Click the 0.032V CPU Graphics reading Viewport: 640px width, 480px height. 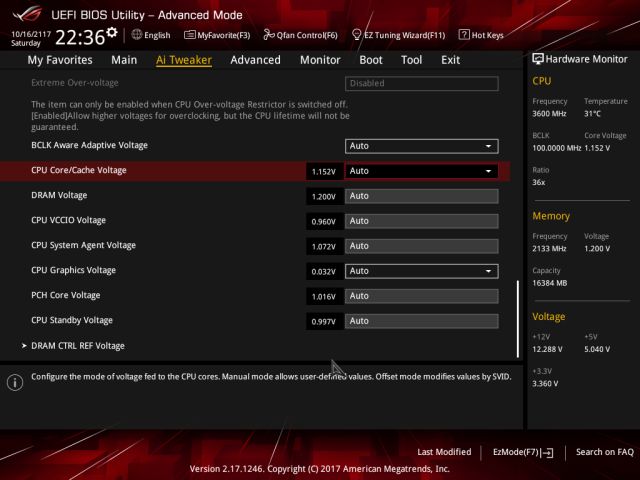click(x=324, y=272)
